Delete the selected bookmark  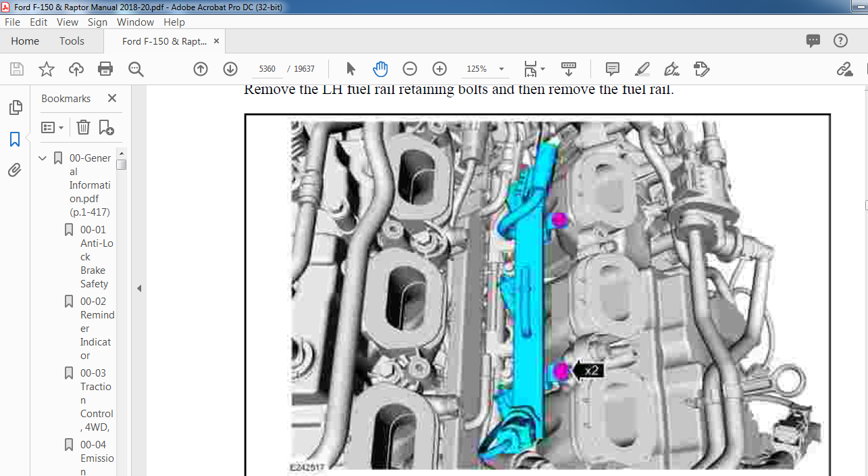tap(83, 127)
